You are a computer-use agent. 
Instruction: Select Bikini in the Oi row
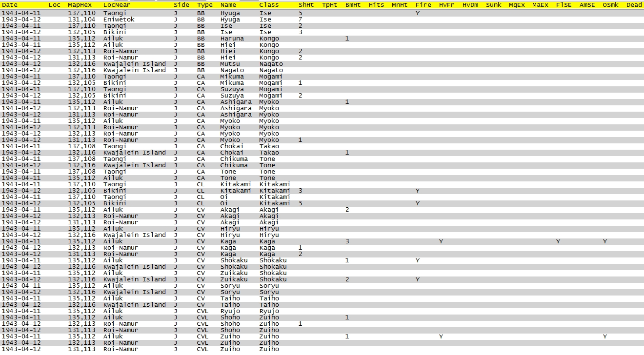point(115,203)
